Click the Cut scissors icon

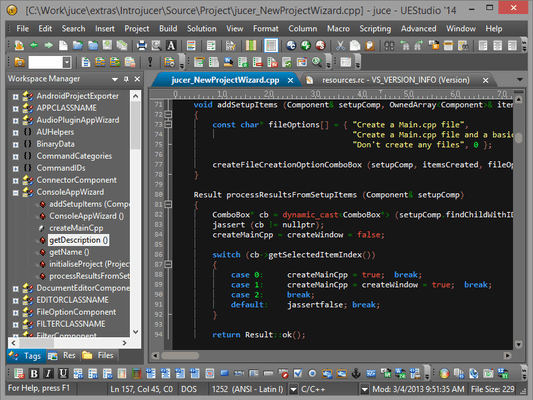340,45
